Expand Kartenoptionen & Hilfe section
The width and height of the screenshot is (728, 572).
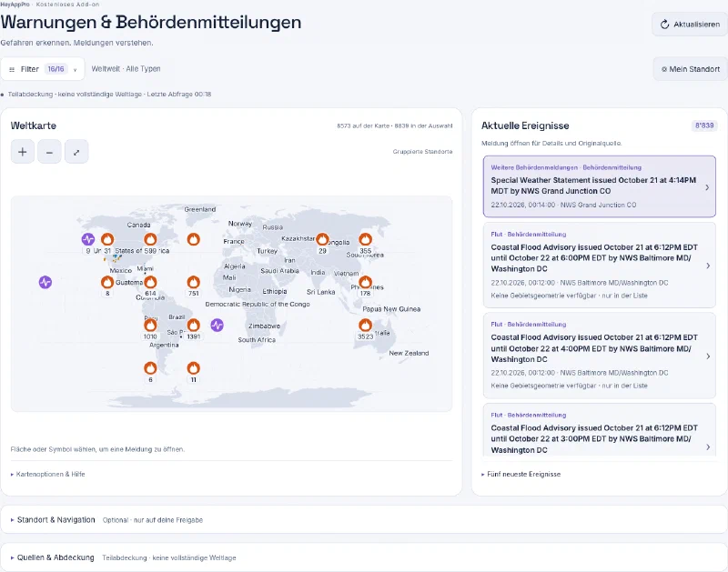click(48, 474)
